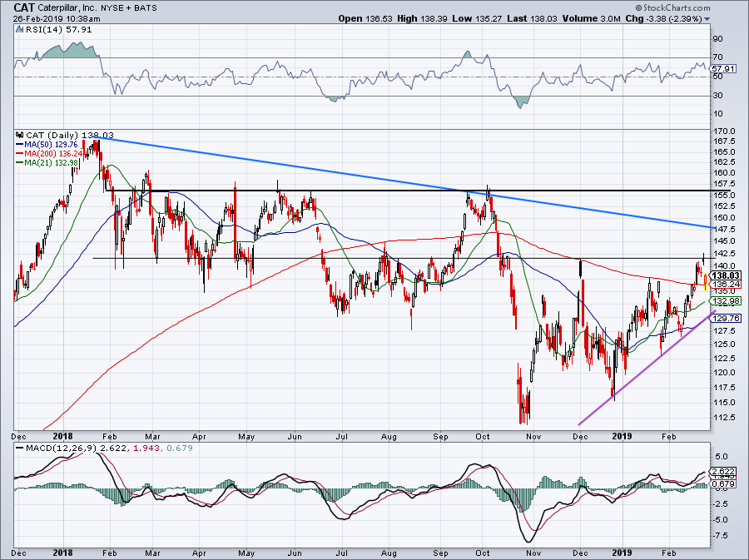Select the CAT ticker symbol heading
Image resolution: width=749 pixels, height=560 pixels.
(x=24, y=7)
